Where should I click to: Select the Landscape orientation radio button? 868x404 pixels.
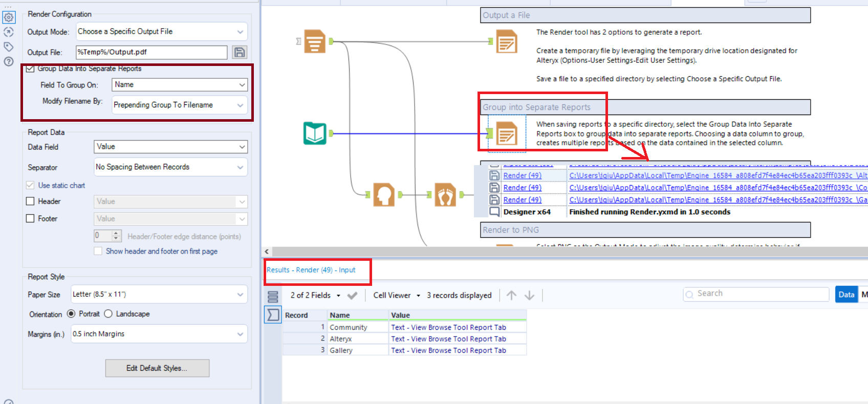[108, 314]
